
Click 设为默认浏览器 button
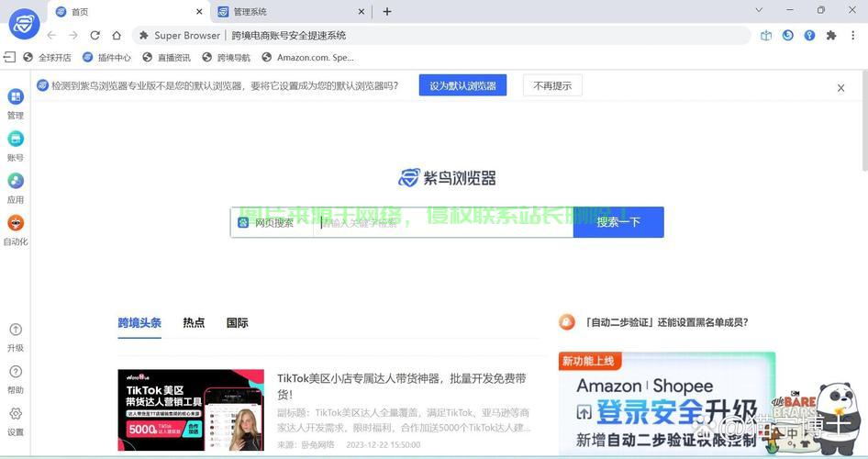click(462, 85)
